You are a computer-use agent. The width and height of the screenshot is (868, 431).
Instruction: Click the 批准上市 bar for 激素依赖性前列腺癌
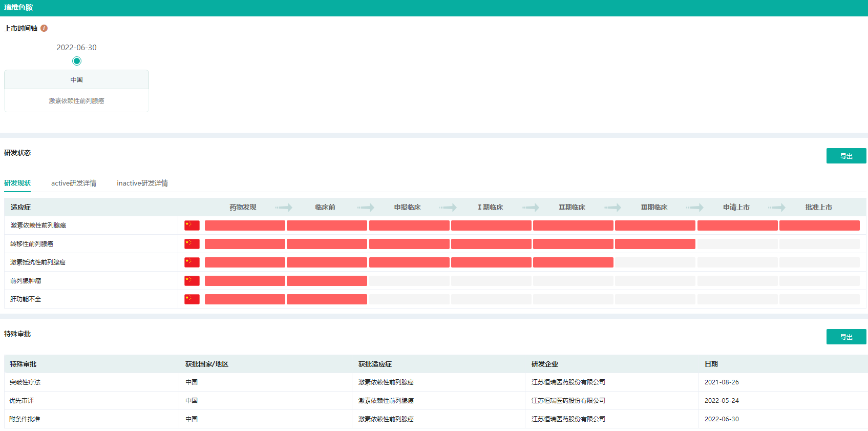[819, 225]
